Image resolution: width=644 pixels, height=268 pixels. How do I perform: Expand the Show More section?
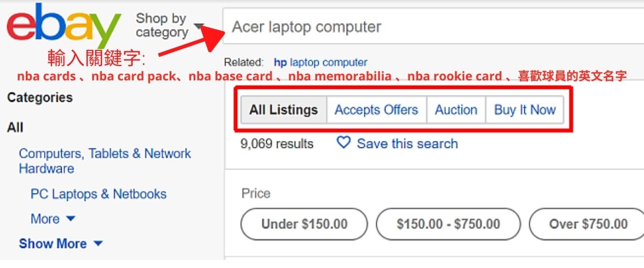point(98,244)
